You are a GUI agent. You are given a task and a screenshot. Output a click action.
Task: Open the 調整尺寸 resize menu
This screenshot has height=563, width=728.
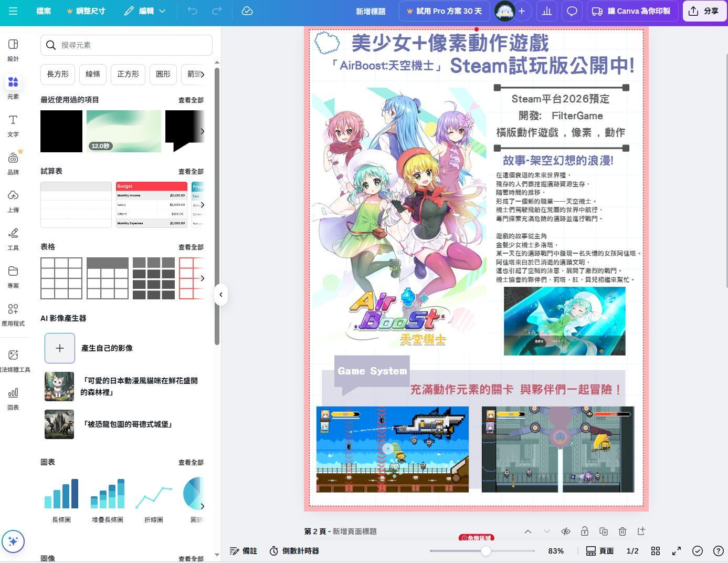86,11
